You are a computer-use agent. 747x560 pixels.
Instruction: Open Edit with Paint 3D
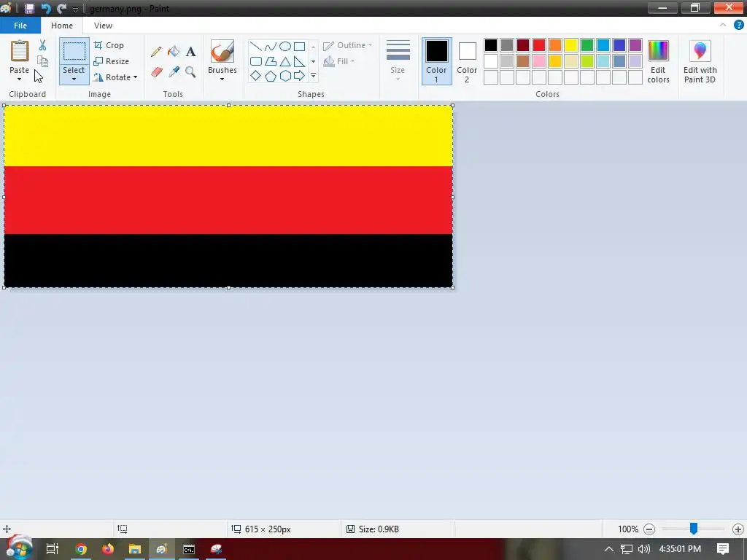pyautogui.click(x=700, y=62)
